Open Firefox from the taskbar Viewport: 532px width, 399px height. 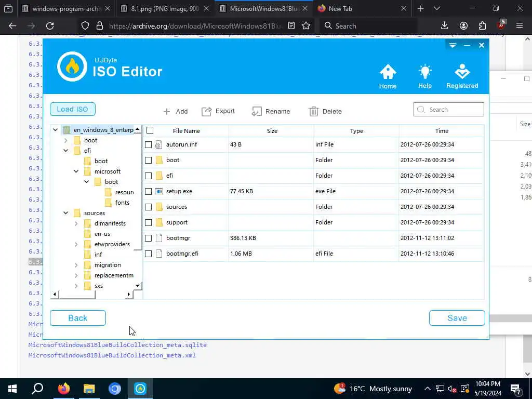63,389
